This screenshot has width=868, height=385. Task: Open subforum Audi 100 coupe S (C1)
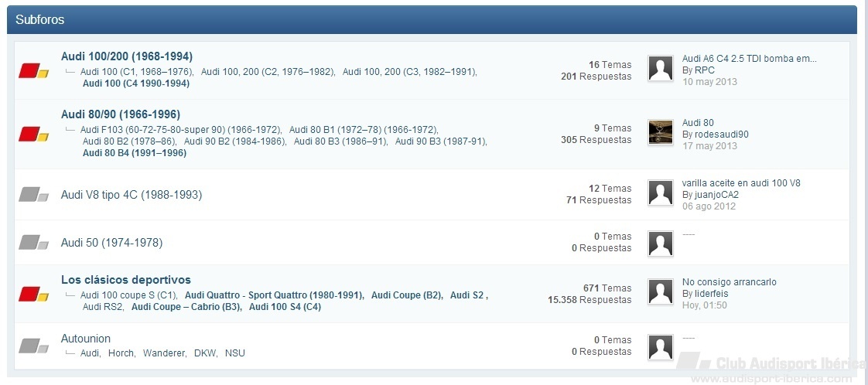pyautogui.click(x=128, y=295)
